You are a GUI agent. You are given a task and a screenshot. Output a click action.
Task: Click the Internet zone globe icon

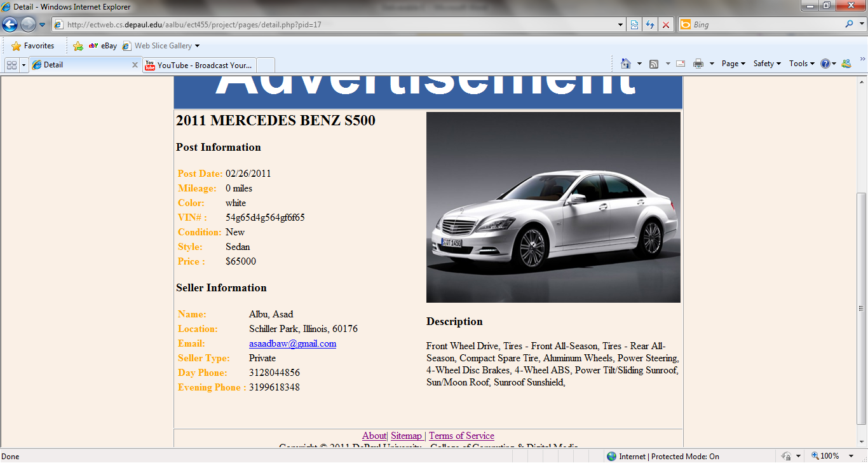pos(611,456)
